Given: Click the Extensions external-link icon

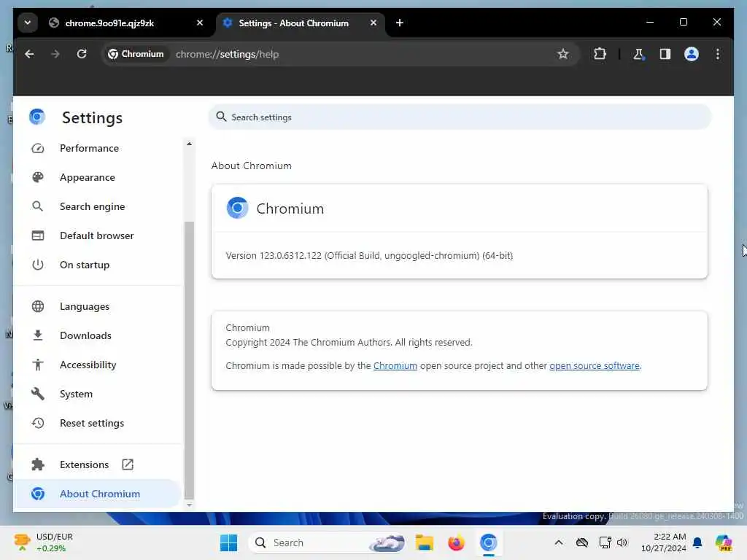Looking at the screenshot, I should click(x=128, y=464).
